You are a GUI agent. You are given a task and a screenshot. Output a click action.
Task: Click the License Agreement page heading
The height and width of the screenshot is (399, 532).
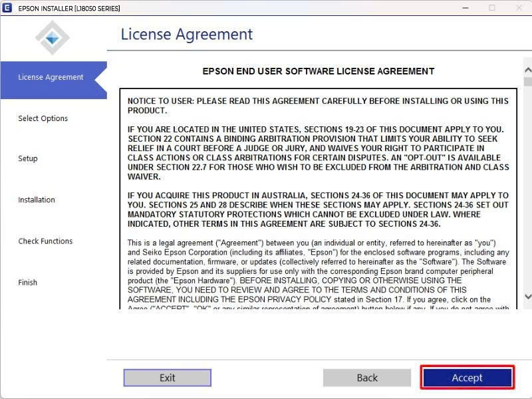tap(187, 35)
